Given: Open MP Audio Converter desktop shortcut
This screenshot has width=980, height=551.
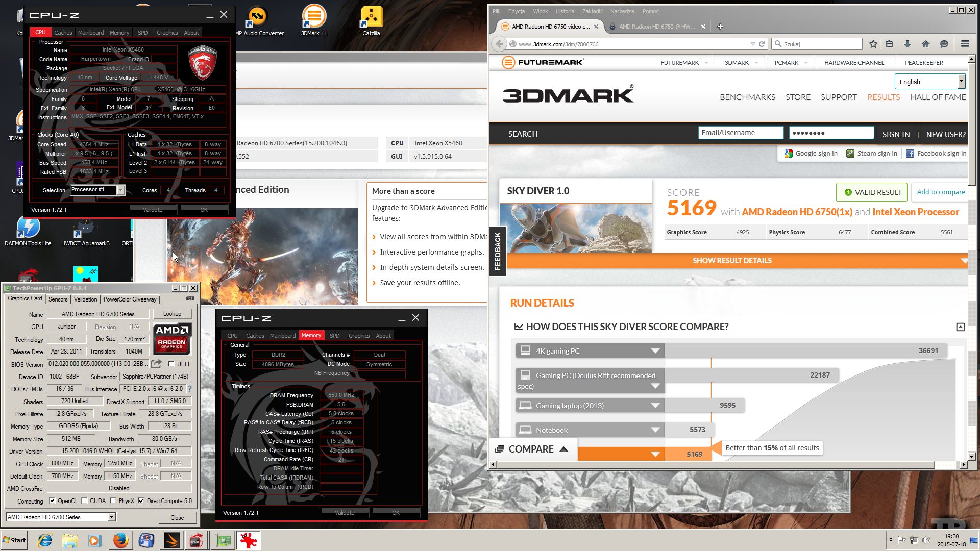Looking at the screenshot, I should click(258, 21).
